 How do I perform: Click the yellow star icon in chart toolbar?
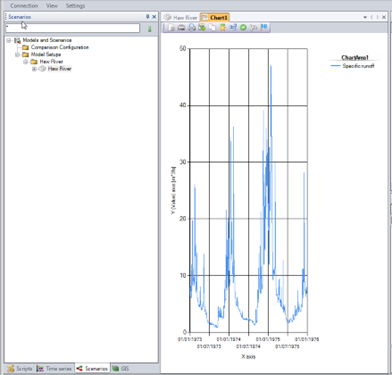pos(222,27)
